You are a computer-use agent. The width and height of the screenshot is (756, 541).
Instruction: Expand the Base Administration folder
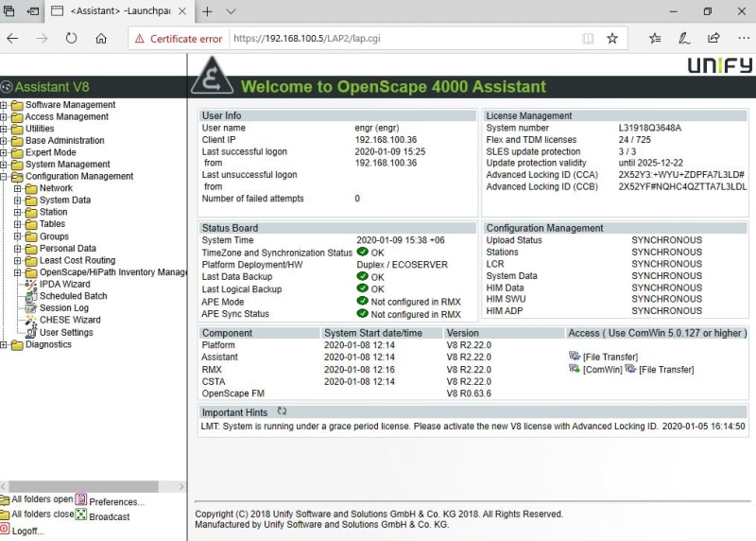pos(4,140)
